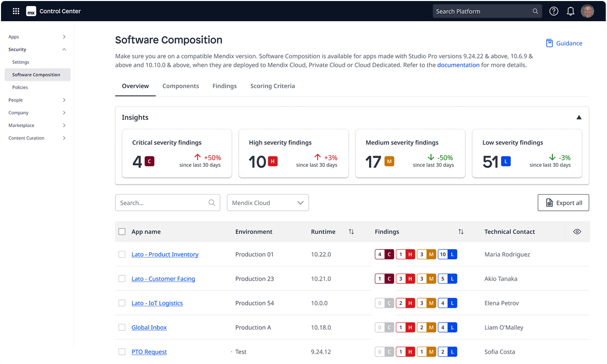
Task: Open the app switcher grid icon
Action: click(16, 11)
